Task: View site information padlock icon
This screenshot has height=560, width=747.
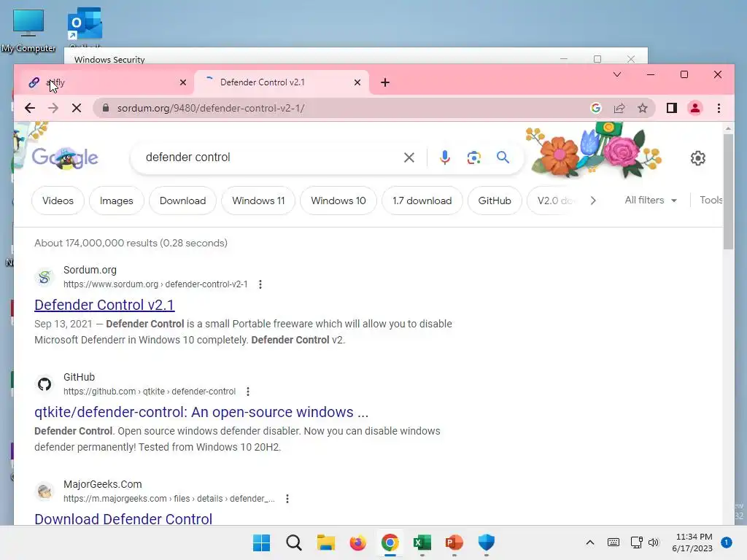Action: pos(106,108)
